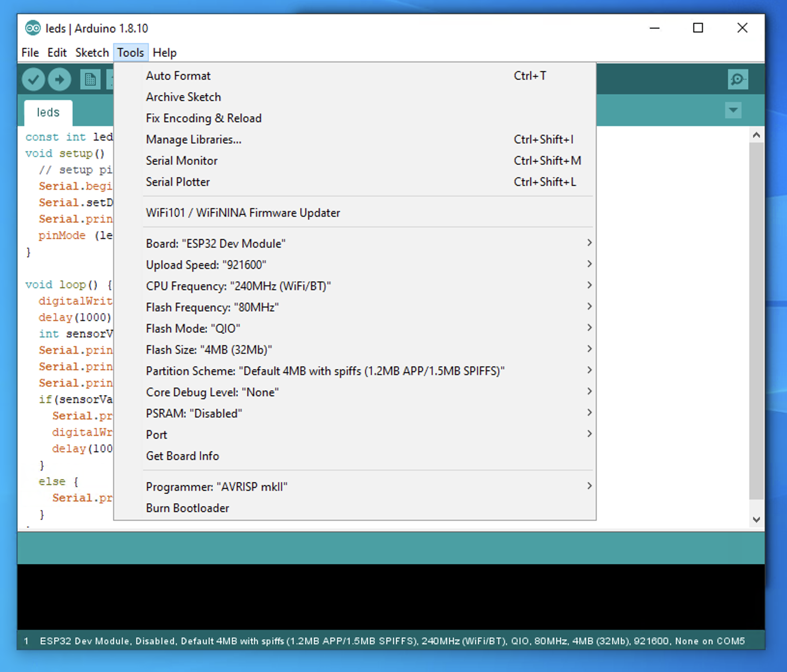Open the tab options dropdown arrow

(x=733, y=111)
